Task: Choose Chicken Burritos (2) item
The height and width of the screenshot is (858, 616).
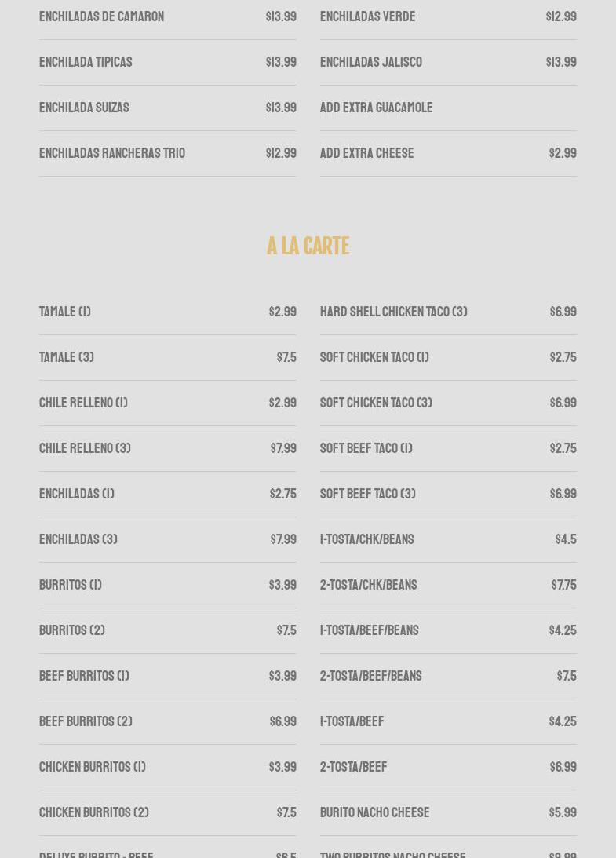Action: (94, 812)
